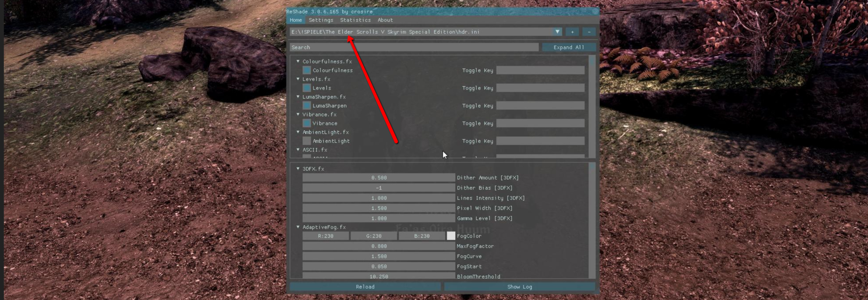The width and height of the screenshot is (868, 300).
Task: Open the About tab
Action: (x=385, y=20)
